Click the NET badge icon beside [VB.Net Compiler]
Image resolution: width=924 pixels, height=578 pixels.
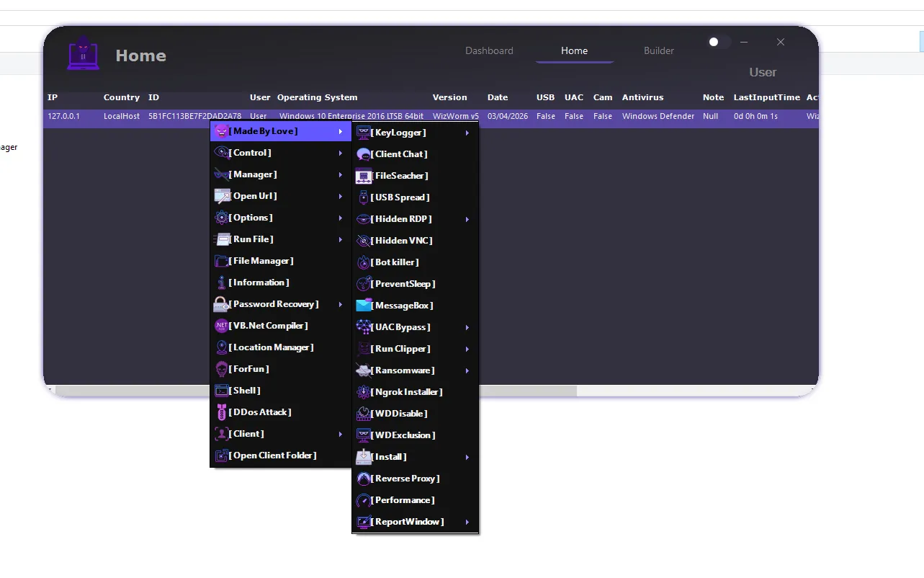coord(220,326)
